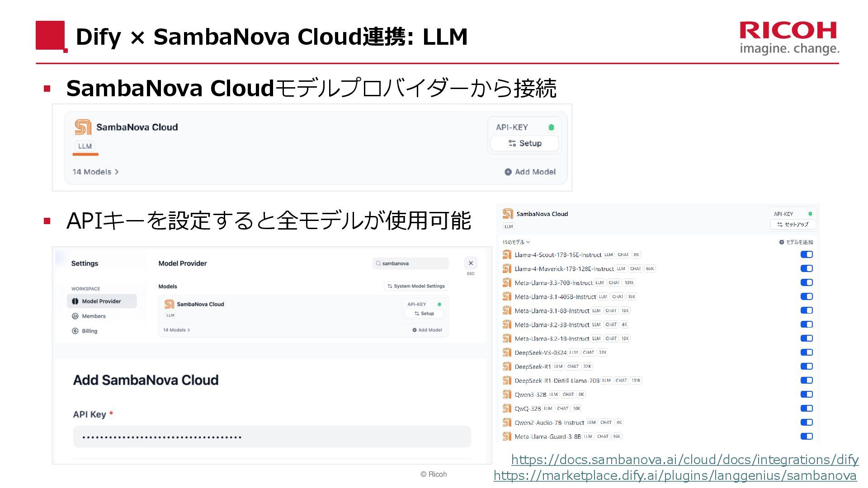Toggle Meta-Llama-Guard-3-8B model
Screen dimensions: 868x488
point(807,436)
